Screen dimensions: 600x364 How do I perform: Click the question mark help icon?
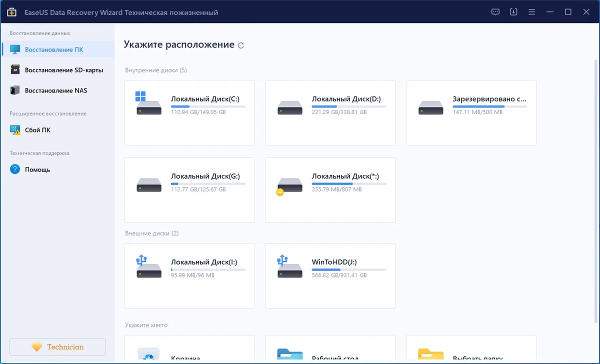click(15, 169)
